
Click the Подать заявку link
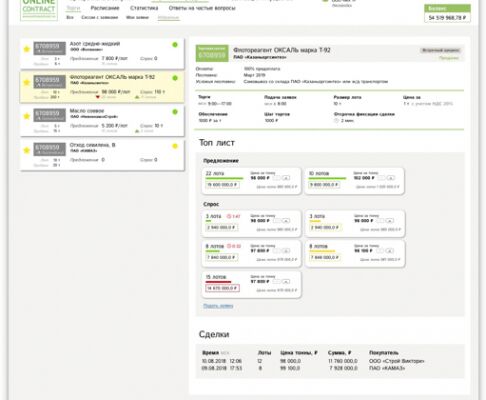pyautogui.click(x=218, y=306)
